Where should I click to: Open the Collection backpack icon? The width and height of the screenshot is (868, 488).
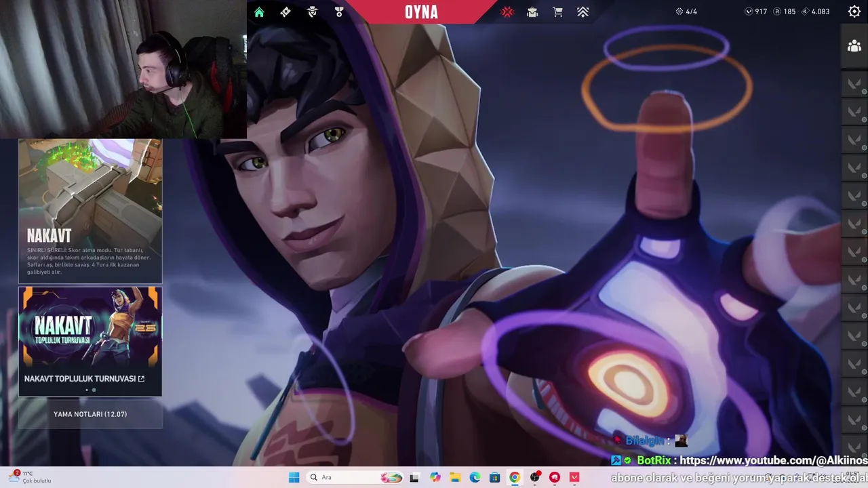click(x=532, y=12)
